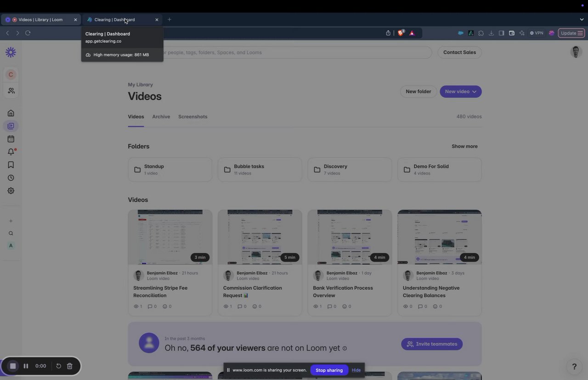
Task: Click the Contact Sales button
Action: pyautogui.click(x=459, y=52)
